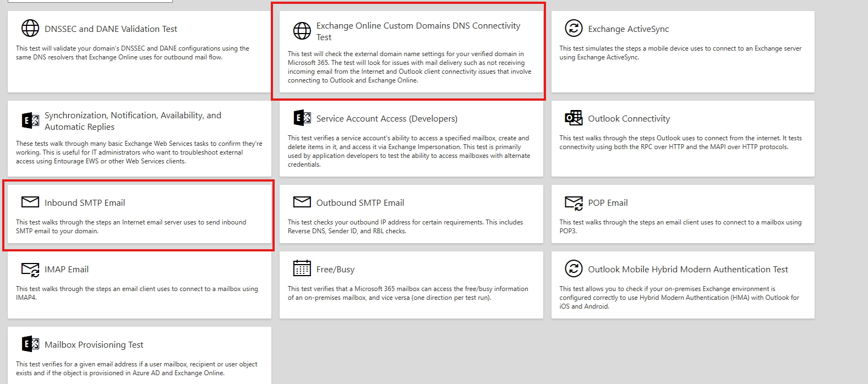Click the description "This test simulates the steps a mobile device uses"
868x384 pixels.
[x=680, y=53]
